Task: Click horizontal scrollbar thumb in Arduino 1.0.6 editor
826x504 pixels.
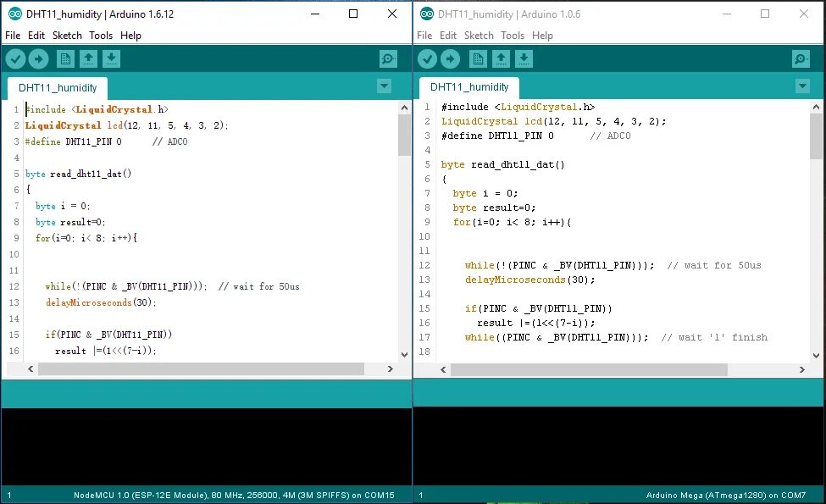Action: pyautogui.click(x=589, y=369)
